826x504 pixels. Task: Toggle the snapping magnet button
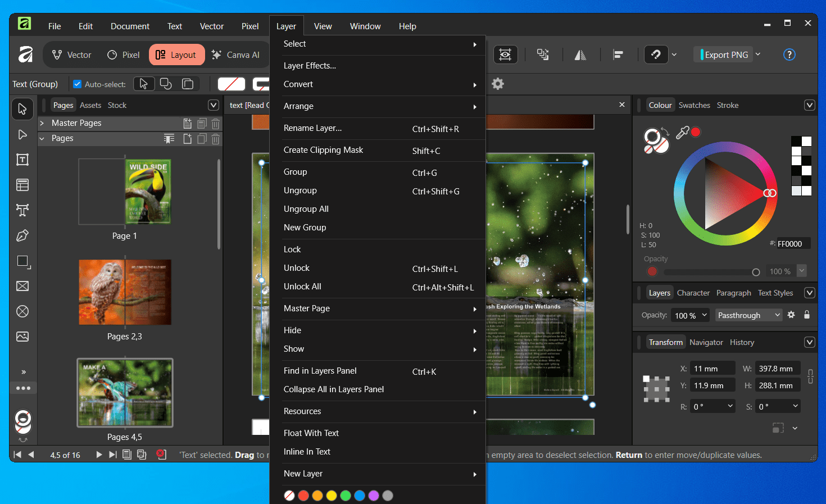pyautogui.click(x=656, y=55)
